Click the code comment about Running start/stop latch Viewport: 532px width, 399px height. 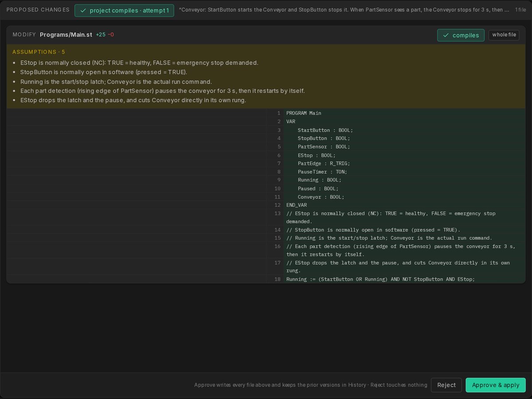click(x=389, y=238)
